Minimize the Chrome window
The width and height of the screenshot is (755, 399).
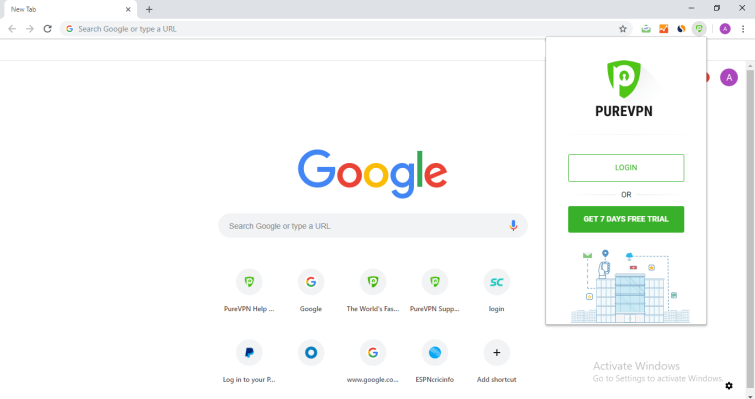coord(691,8)
